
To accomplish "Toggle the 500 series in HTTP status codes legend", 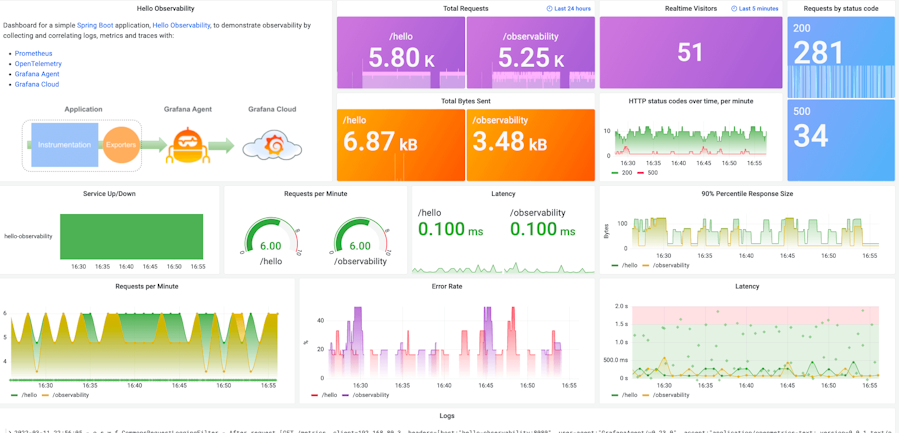I will 653,172.
